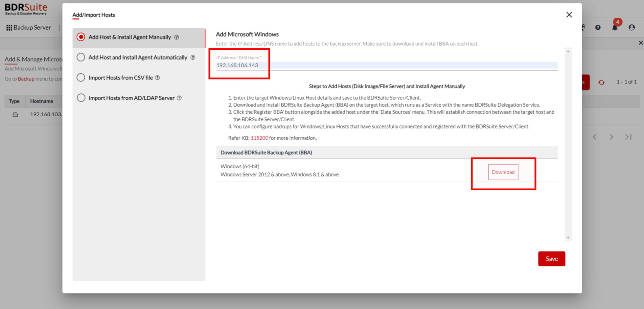The width and height of the screenshot is (644, 309).
Task: Dismiss the background panel with X icon
Action: pyautogui.click(x=641, y=43)
